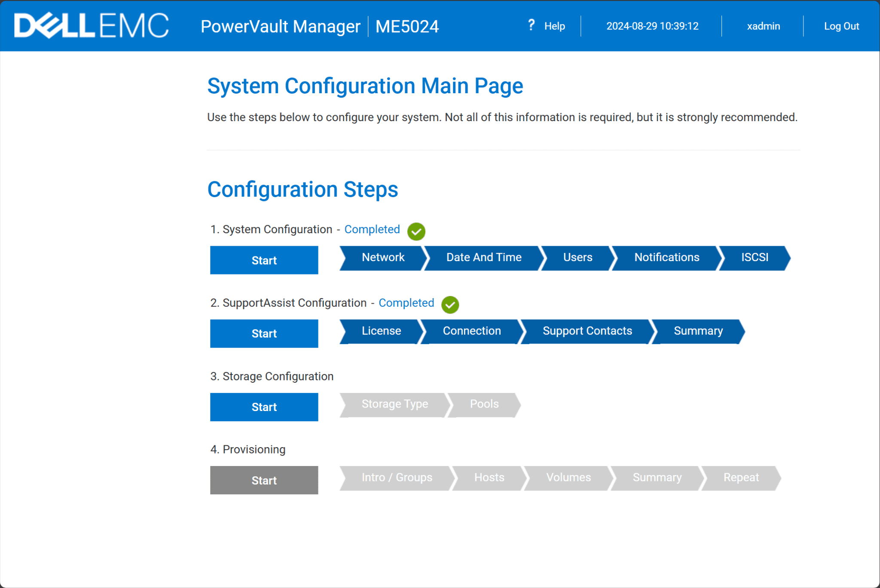This screenshot has height=588, width=880.
Task: Select the License step under SupportAssist
Action: (x=381, y=331)
